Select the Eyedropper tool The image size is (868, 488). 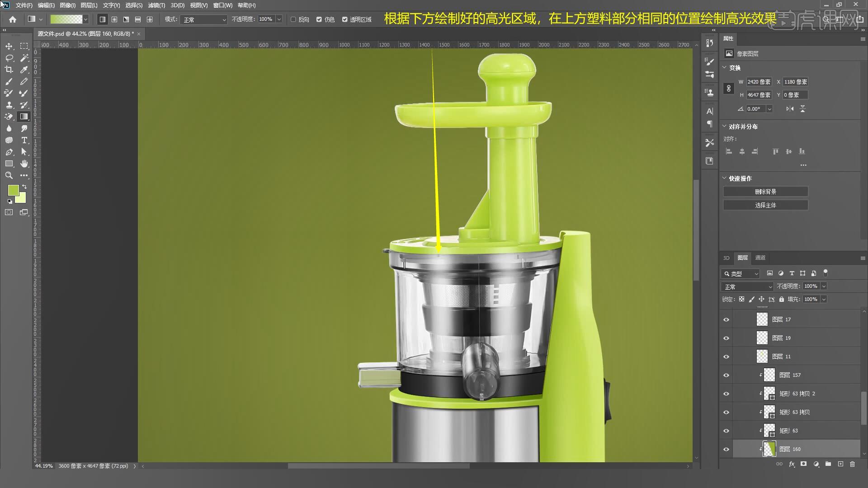click(x=24, y=70)
